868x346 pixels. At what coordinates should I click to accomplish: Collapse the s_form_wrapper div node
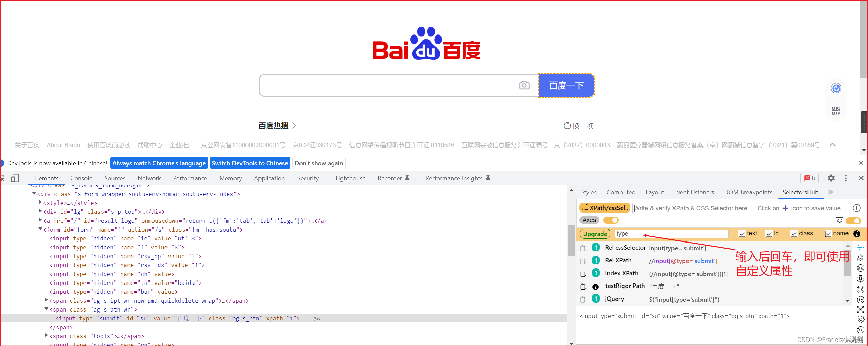34,194
